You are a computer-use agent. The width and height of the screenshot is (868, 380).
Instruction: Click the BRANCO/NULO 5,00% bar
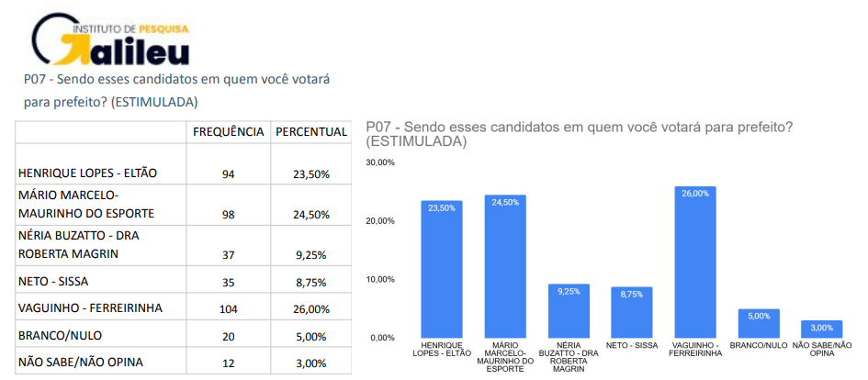(x=759, y=323)
